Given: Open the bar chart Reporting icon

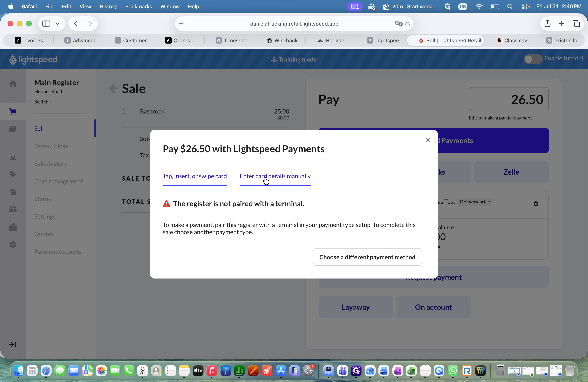Looking at the screenshot, I should click(x=13, y=157).
